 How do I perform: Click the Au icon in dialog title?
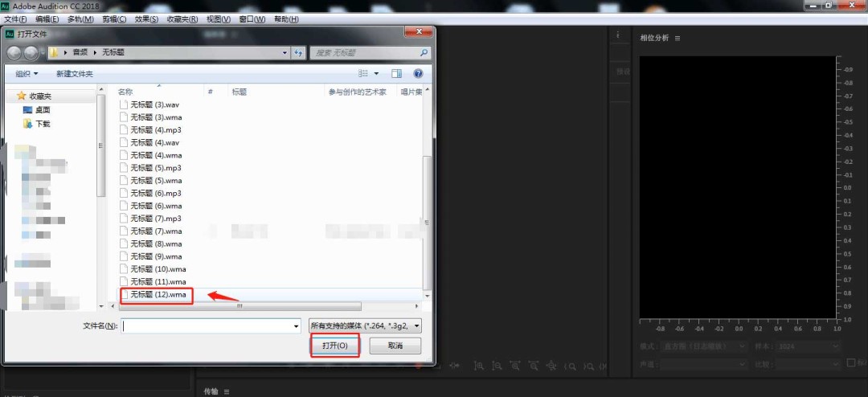pos(9,34)
